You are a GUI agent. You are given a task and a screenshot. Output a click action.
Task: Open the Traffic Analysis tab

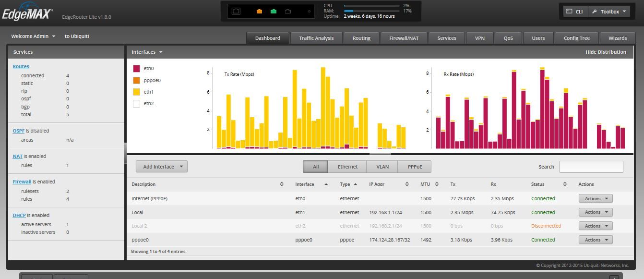[316, 38]
